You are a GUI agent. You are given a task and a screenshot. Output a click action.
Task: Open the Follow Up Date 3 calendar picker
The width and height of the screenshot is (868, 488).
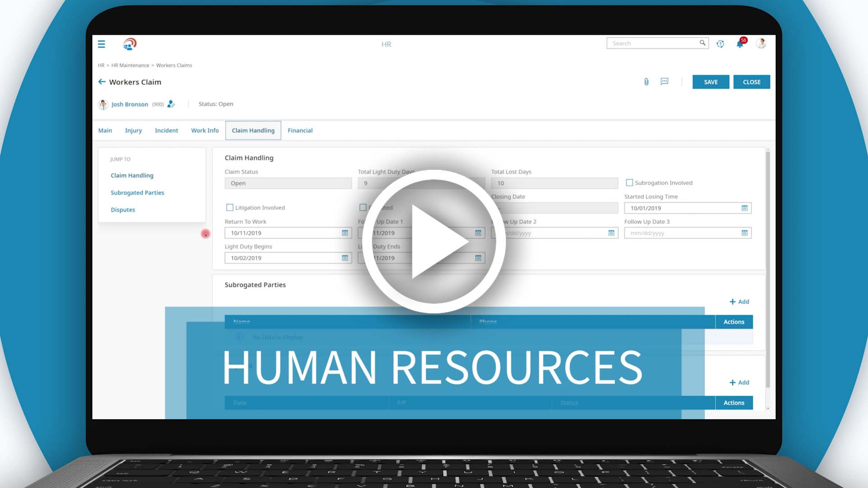pyautogui.click(x=745, y=233)
